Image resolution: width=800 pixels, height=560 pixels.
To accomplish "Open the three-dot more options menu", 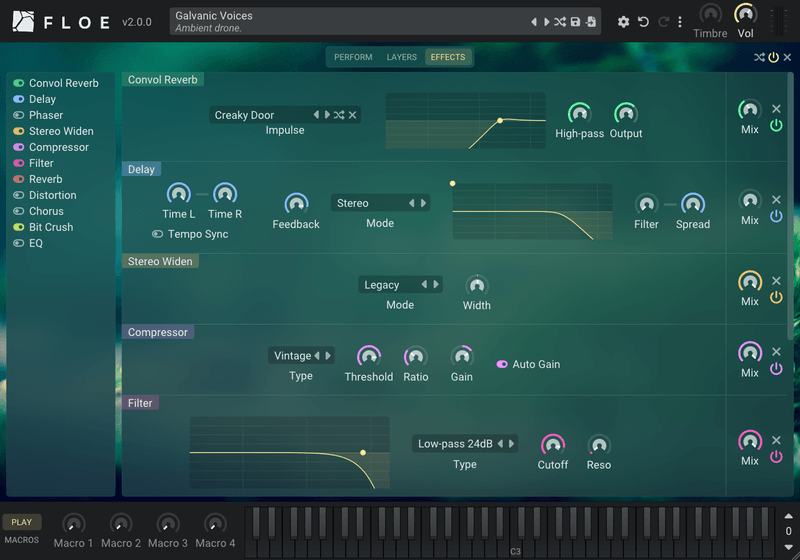I will click(x=680, y=22).
